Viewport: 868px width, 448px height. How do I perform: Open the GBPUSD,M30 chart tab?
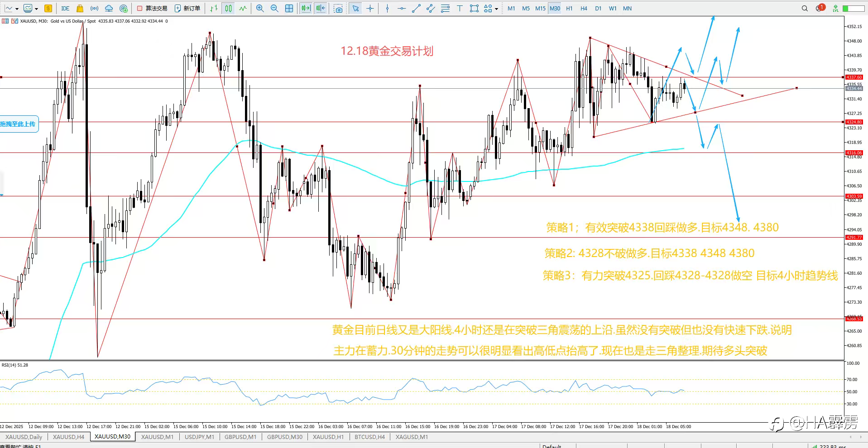click(285, 437)
